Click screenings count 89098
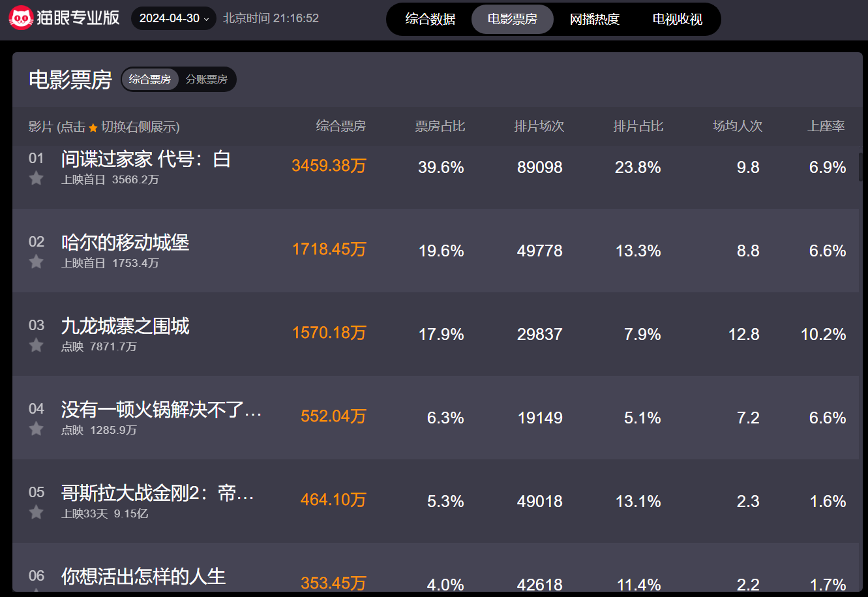Screen dimensions: 868x597 tap(540, 168)
